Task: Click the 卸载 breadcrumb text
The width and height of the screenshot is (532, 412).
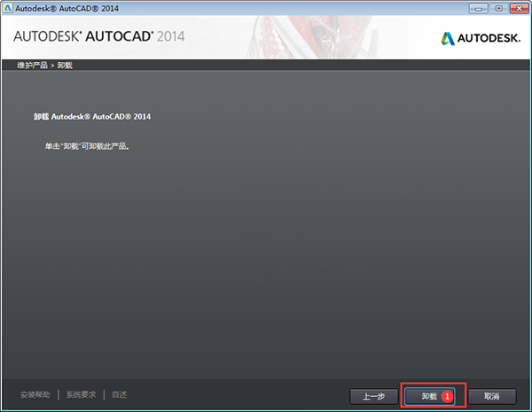Action: pos(65,65)
